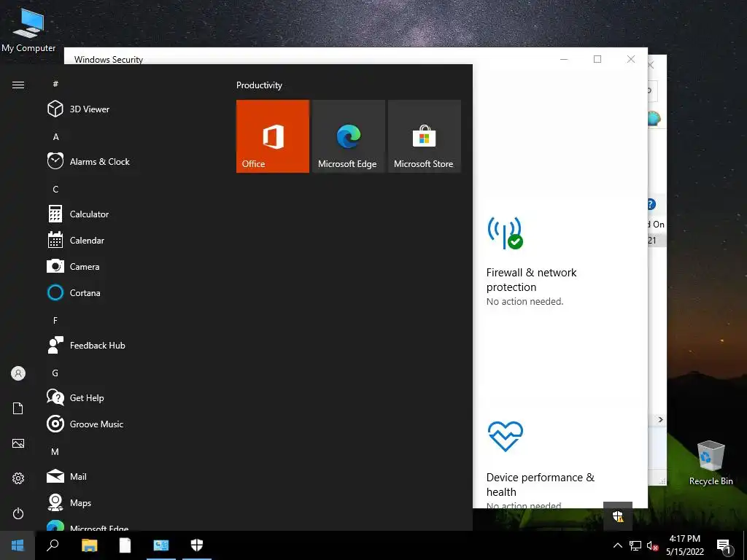Image resolution: width=747 pixels, height=560 pixels.
Task: Open Device performance & health
Action: (541, 484)
